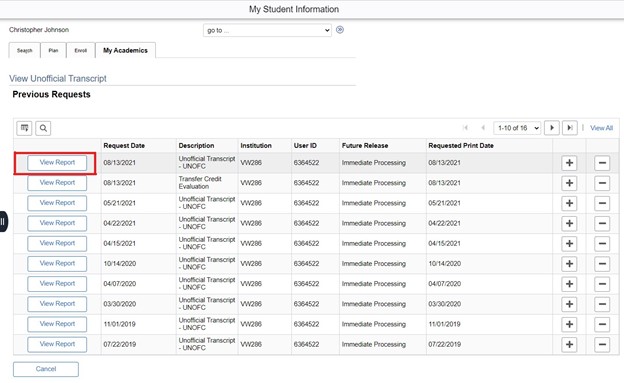Expand the left side navigation handle
This screenshot has width=624, height=383.
pyautogui.click(x=3, y=221)
